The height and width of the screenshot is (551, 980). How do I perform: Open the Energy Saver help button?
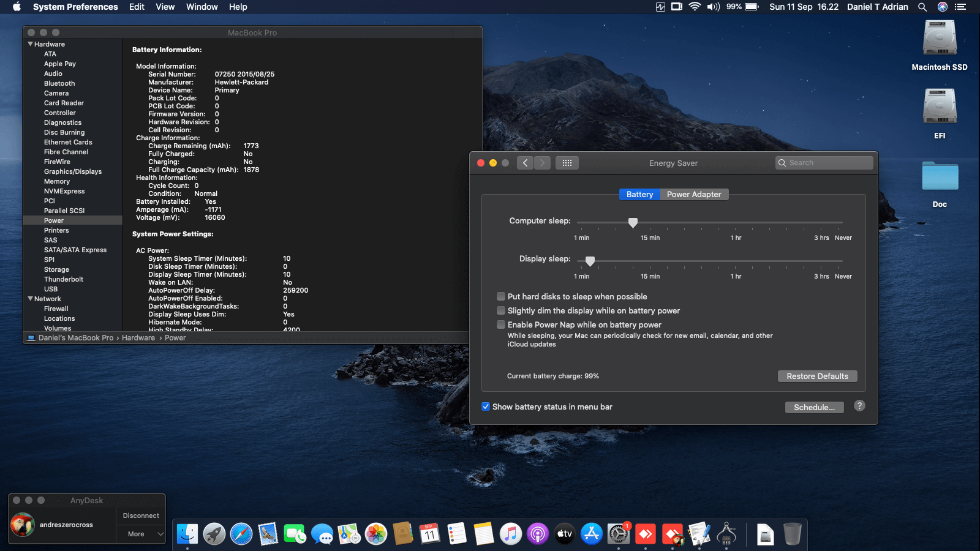coord(859,406)
